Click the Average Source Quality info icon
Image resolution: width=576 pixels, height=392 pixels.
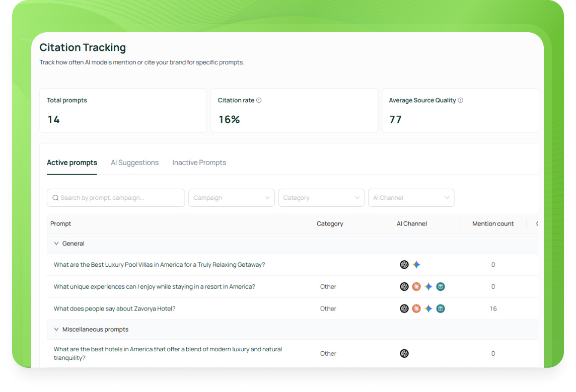tap(460, 100)
